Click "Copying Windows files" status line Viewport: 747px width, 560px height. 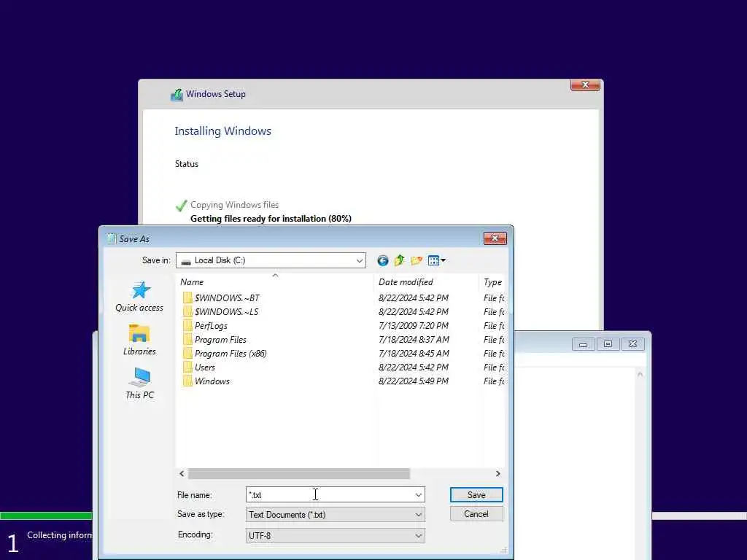(234, 205)
